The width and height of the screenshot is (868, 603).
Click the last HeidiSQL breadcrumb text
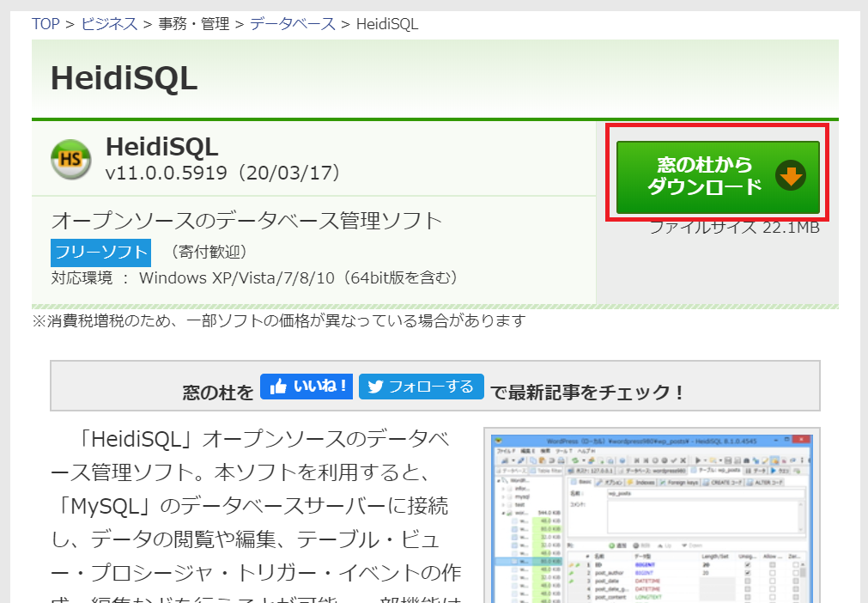coord(387,24)
